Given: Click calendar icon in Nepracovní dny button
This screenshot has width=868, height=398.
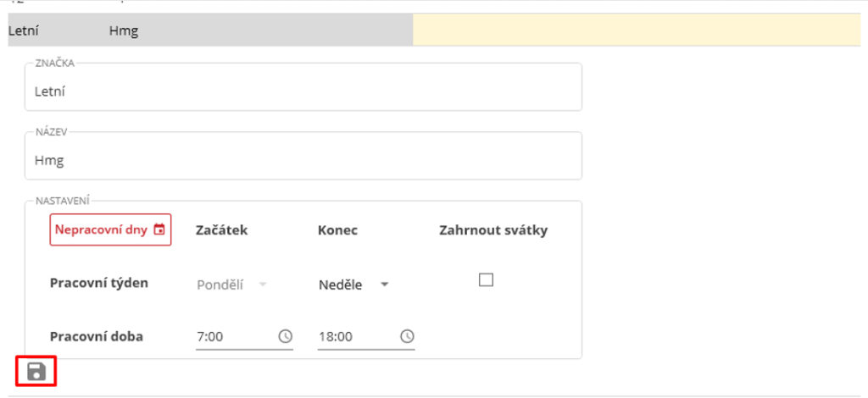Looking at the screenshot, I should [x=159, y=229].
